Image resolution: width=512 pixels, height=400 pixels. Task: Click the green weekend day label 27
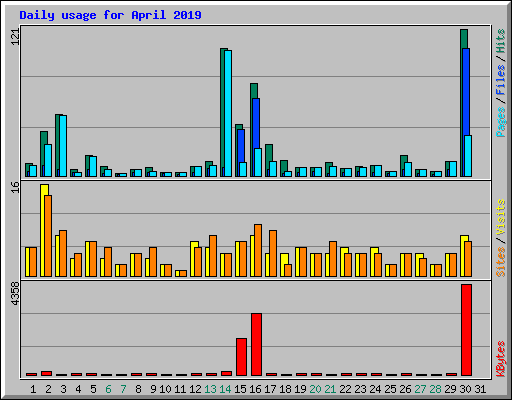coord(420,389)
